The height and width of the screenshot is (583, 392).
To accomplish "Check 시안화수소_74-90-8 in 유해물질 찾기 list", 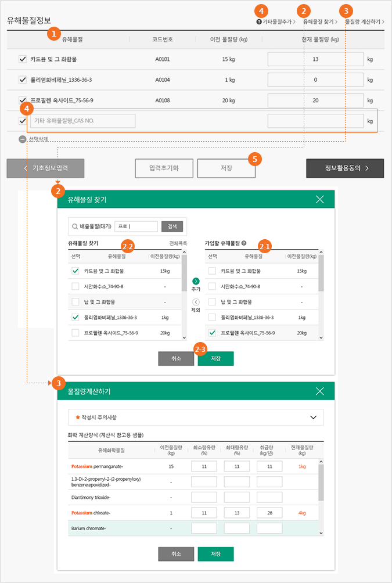I will 75,286.
